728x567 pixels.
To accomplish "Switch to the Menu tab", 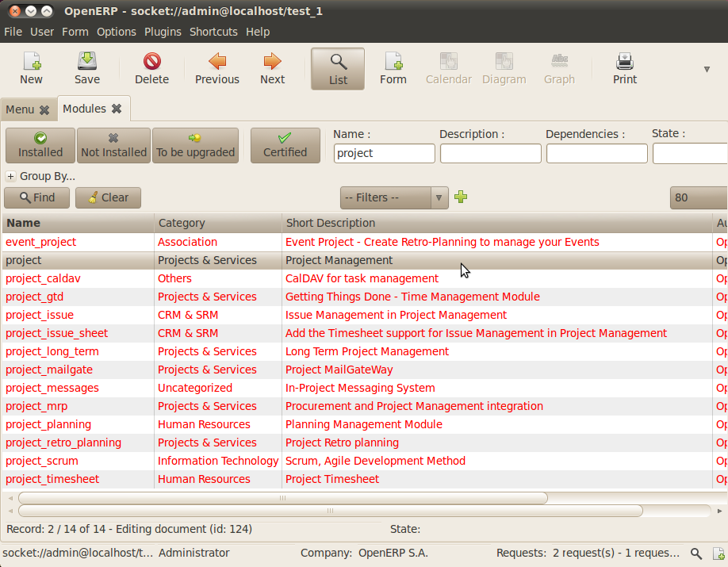I will click(x=21, y=109).
